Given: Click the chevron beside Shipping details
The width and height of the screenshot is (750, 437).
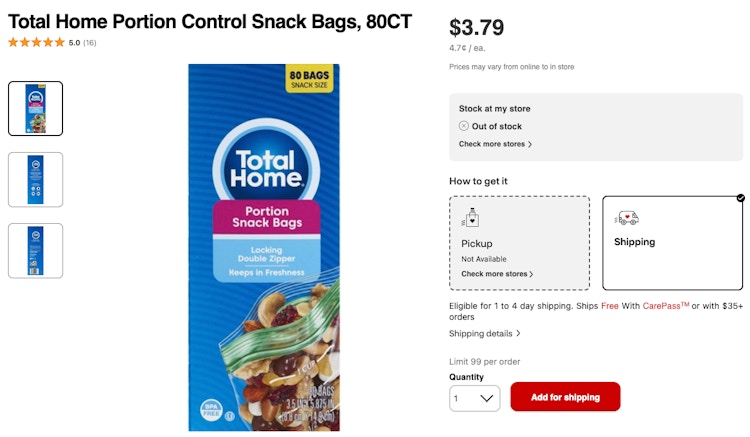Looking at the screenshot, I should tap(518, 333).
